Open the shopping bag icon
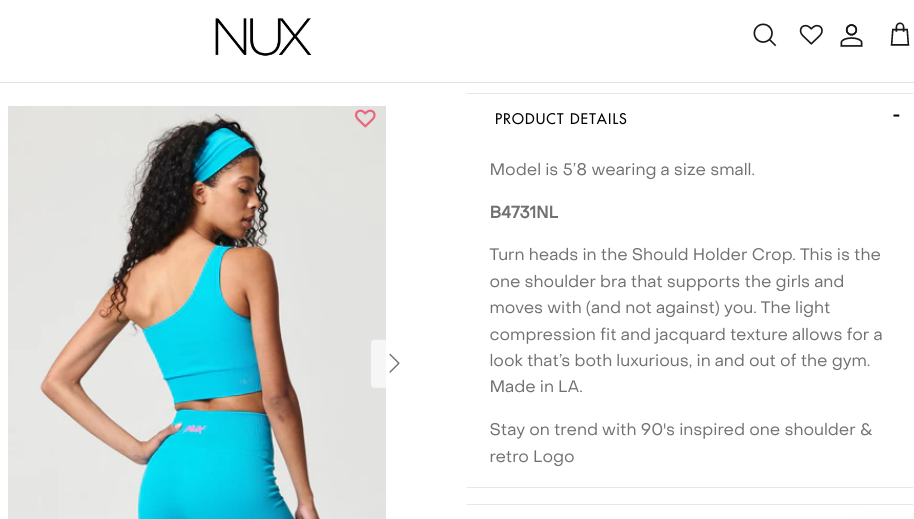 click(900, 34)
